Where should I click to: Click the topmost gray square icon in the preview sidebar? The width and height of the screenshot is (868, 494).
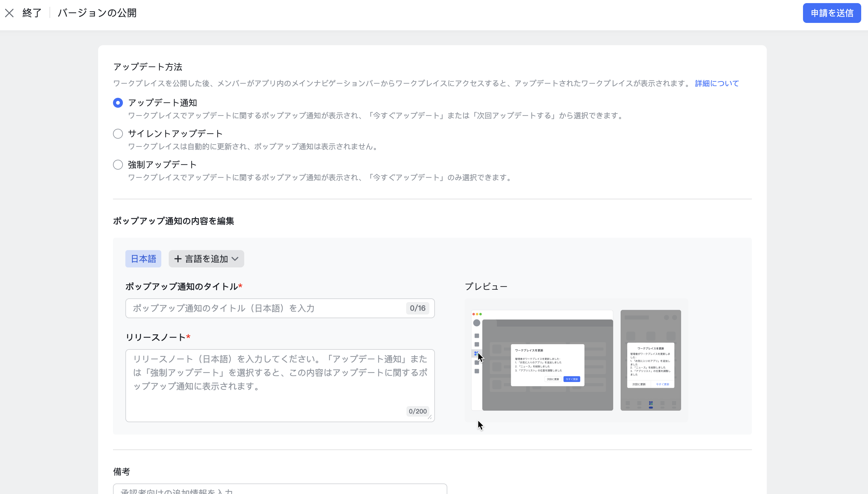pos(477,336)
